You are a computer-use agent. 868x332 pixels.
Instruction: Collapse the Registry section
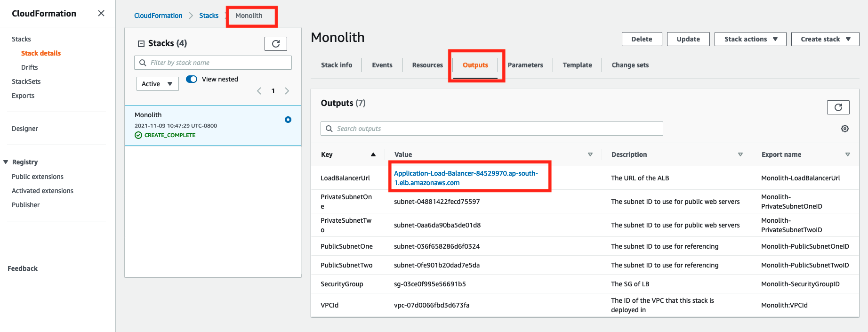click(x=6, y=162)
